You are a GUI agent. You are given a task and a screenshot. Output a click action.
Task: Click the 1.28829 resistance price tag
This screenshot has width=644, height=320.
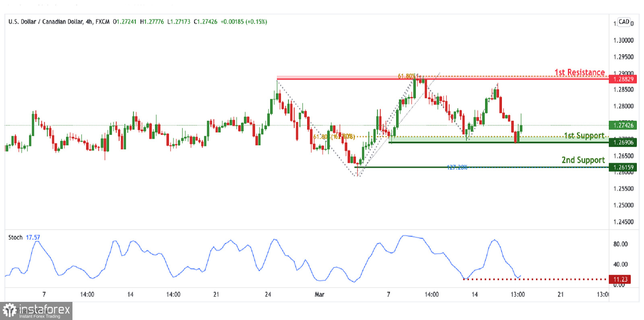tap(623, 79)
